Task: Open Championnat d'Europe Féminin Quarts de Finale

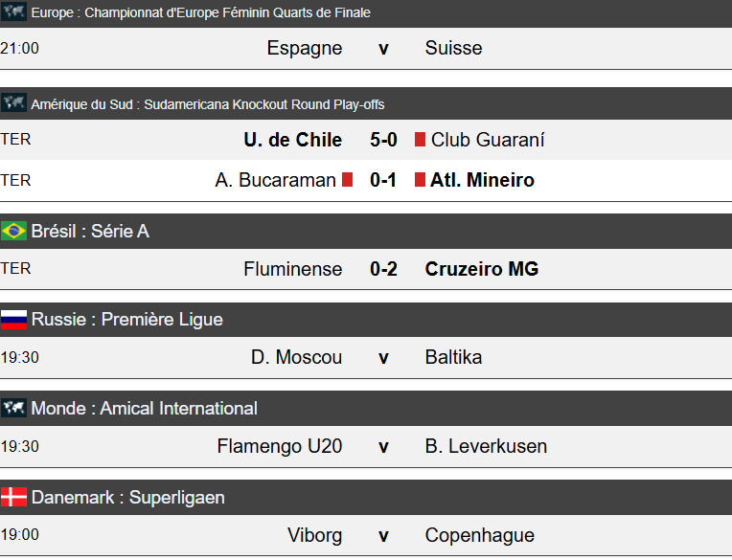Action: point(200,13)
